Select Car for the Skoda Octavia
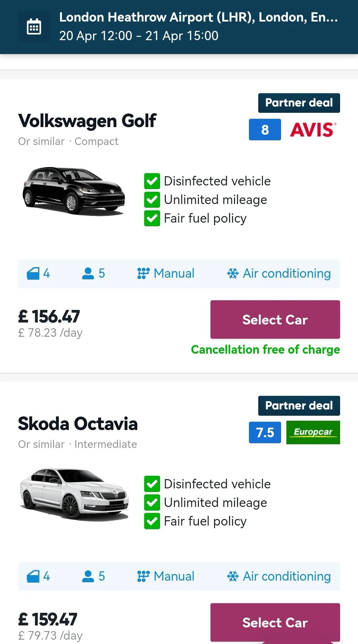Image resolution: width=358 pixels, height=644 pixels. click(x=275, y=622)
